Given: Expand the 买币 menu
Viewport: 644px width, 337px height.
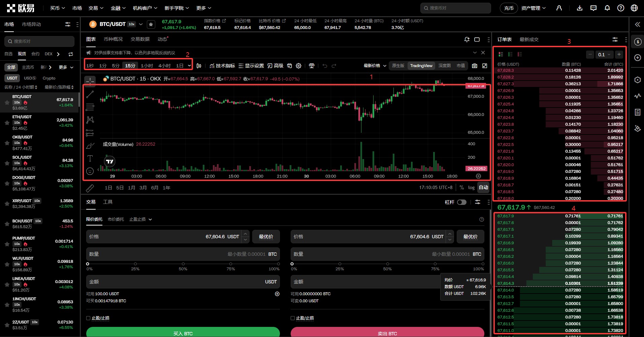Looking at the screenshot, I should tap(58, 8).
